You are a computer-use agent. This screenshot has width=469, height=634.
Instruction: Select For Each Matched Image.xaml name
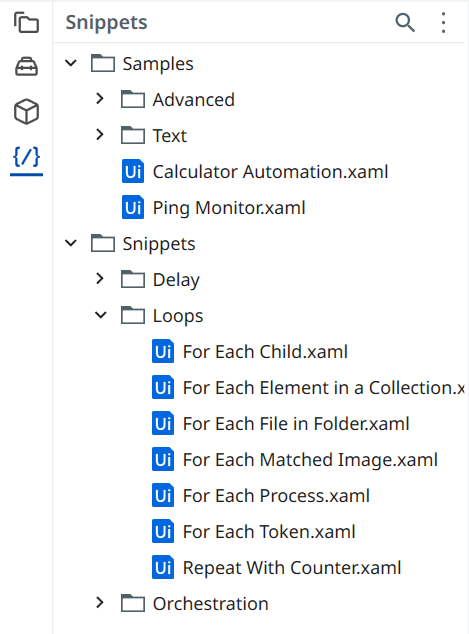tap(310, 460)
